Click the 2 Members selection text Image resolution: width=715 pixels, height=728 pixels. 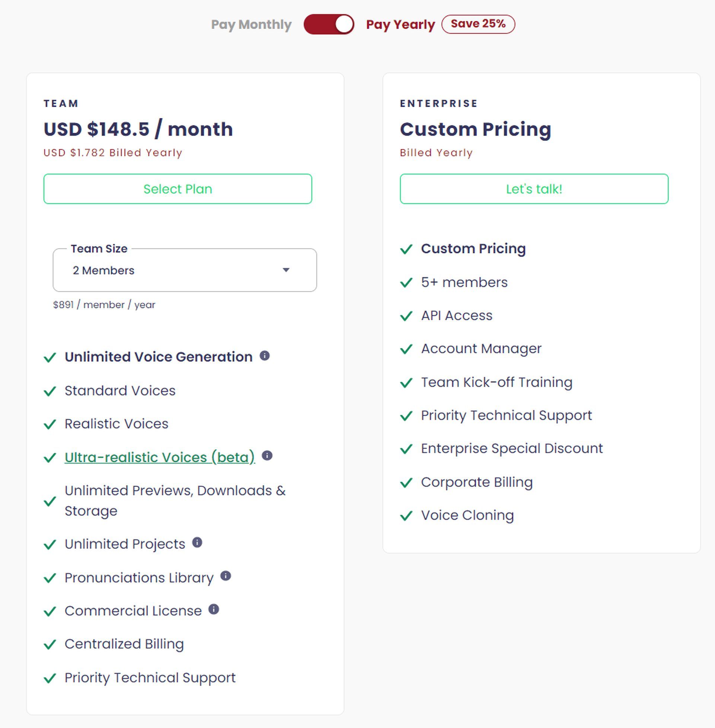(104, 270)
